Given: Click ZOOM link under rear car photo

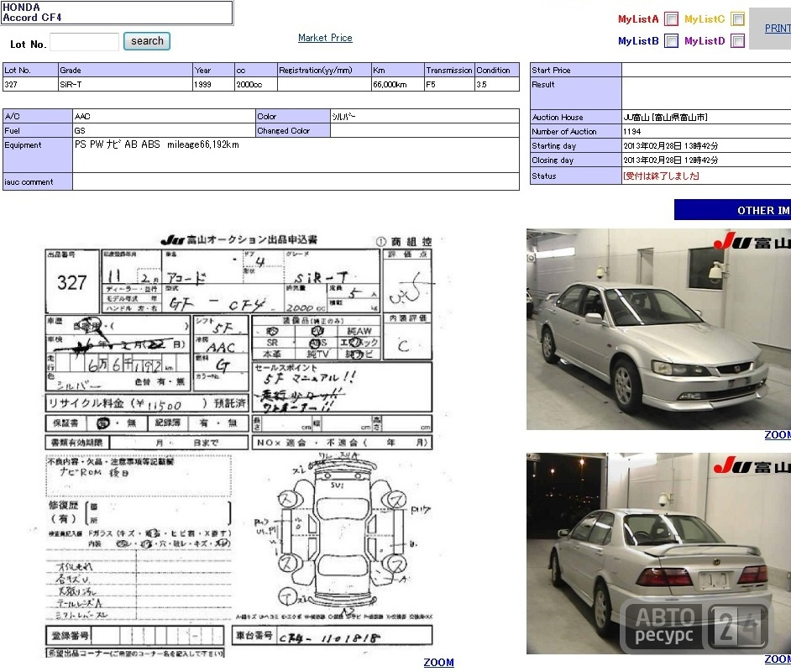Looking at the screenshot, I should pos(778,659).
